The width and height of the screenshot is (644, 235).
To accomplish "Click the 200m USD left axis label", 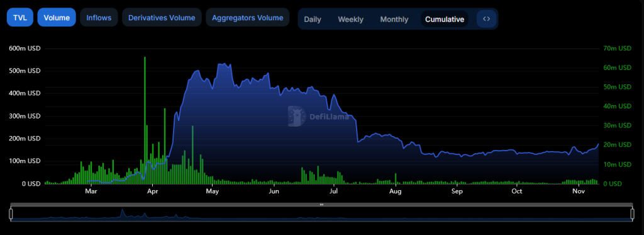I will pos(25,139).
